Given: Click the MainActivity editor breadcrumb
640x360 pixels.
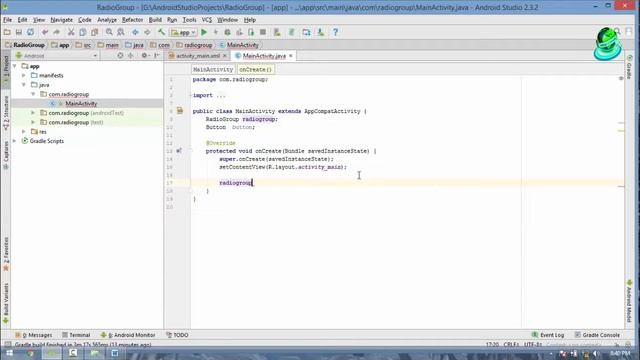Looking at the screenshot, I should 213,69.
